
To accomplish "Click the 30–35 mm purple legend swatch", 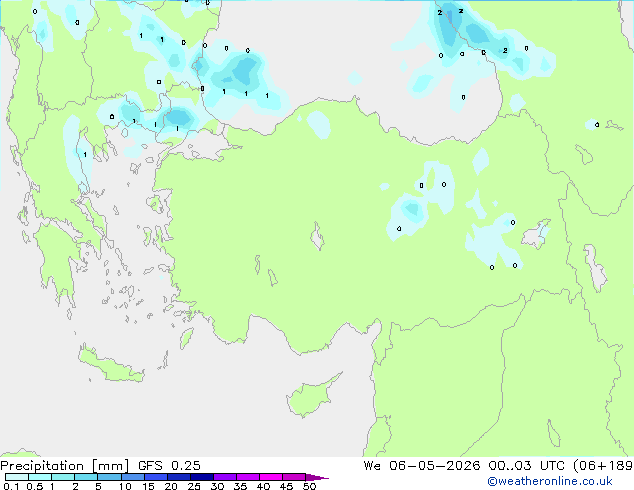I will [225, 477].
